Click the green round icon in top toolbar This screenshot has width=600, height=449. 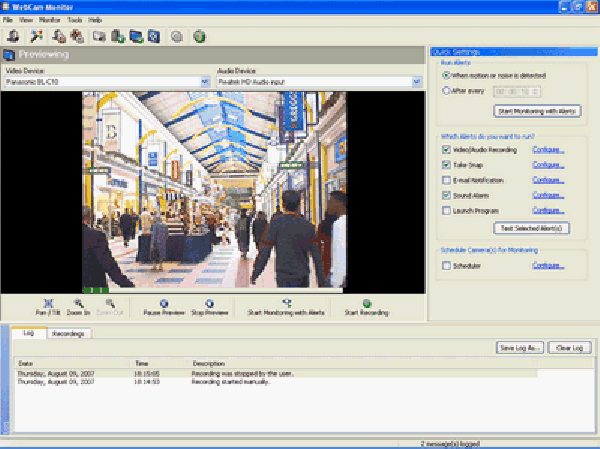(199, 37)
